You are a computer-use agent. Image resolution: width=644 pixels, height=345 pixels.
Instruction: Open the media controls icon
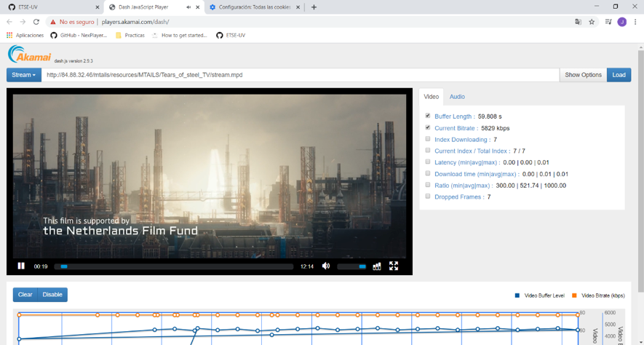608,22
